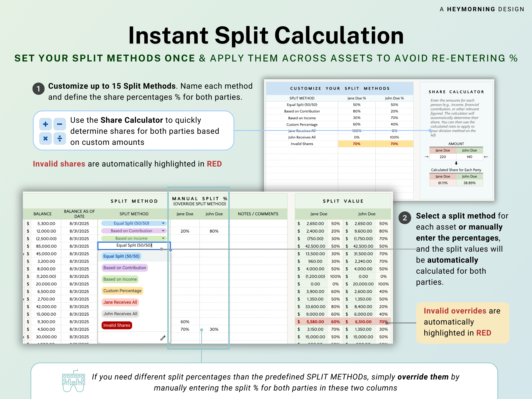Select the pencil edit icon below the dropdown list
The width and height of the screenshot is (532, 399).
point(163,338)
